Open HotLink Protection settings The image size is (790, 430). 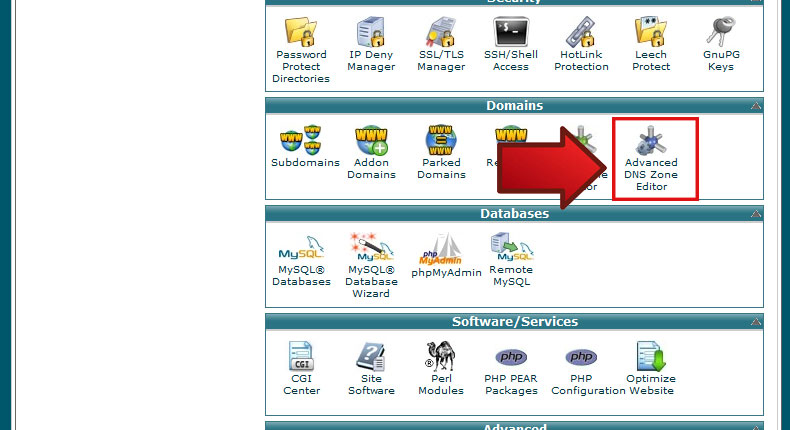pos(581,31)
